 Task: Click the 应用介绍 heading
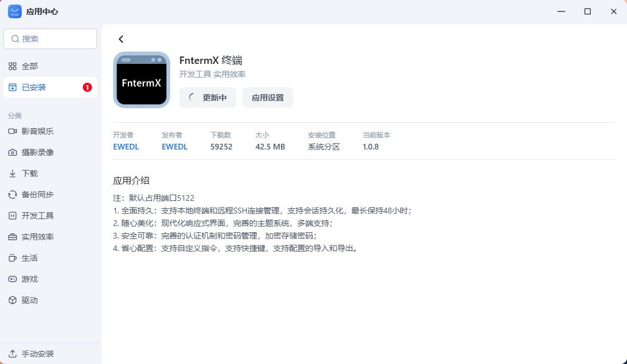131,181
